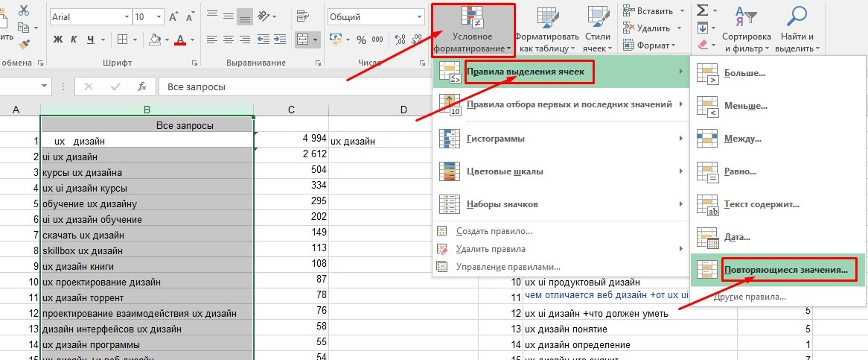Toggle bold Ж formatting
The width and height of the screenshot is (868, 360).
[x=57, y=39]
